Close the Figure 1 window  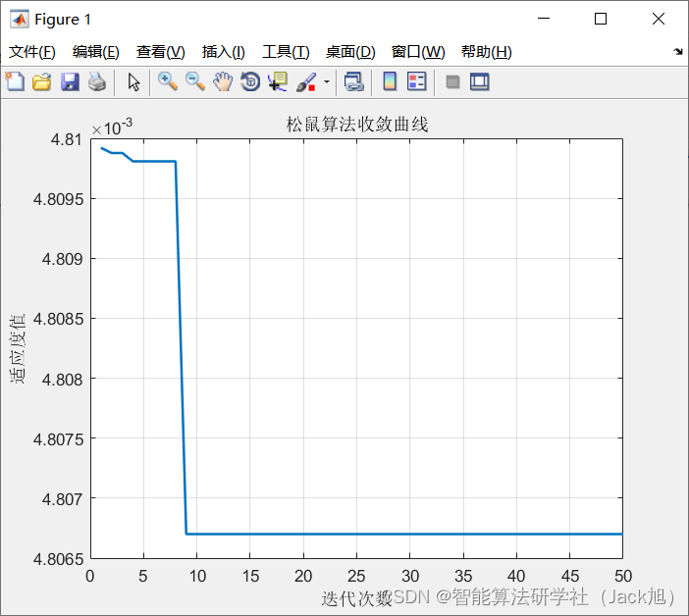659,19
